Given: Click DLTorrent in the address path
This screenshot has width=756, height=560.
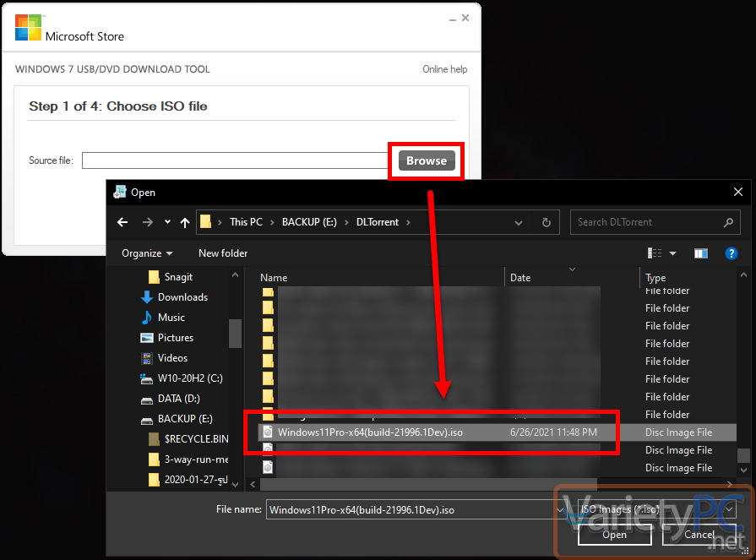Looking at the screenshot, I should pos(377,222).
